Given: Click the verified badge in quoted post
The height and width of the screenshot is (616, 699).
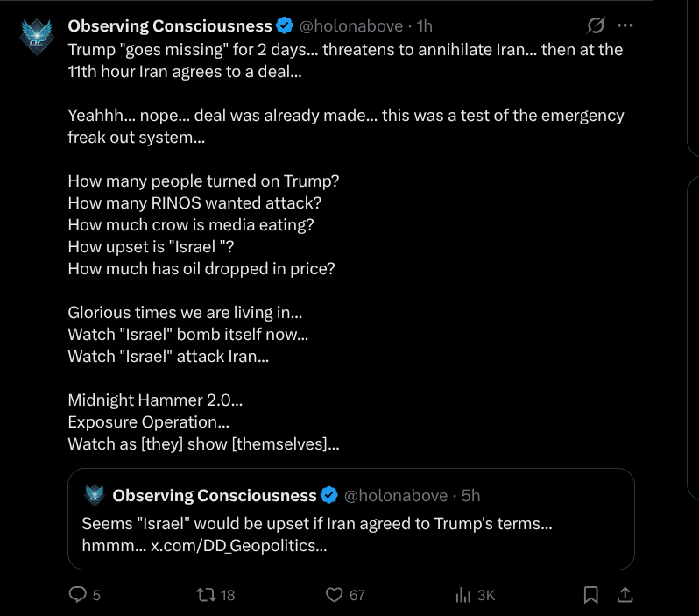Looking at the screenshot, I should click(x=329, y=496).
